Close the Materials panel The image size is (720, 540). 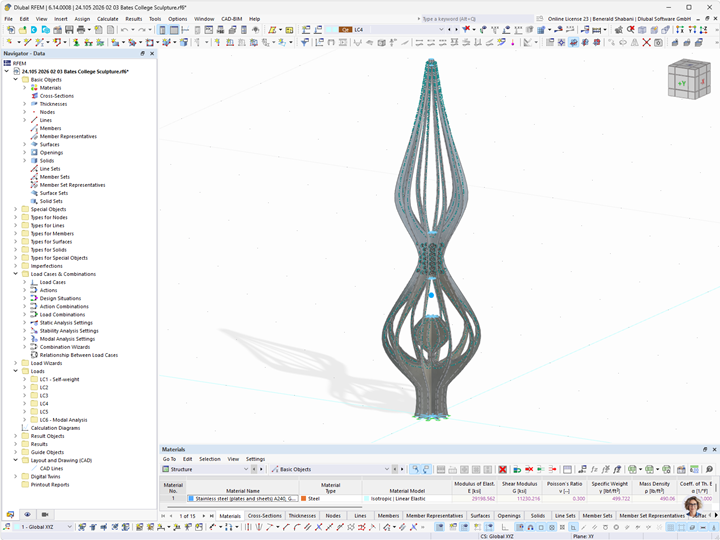tap(714, 450)
